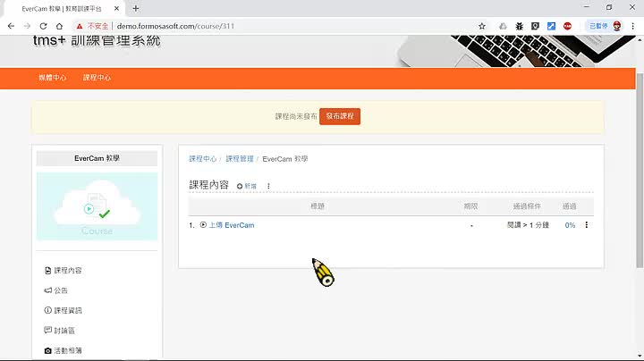The height and width of the screenshot is (361, 644).
Task: Open the more options menu beside 新增
Action: (x=268, y=186)
